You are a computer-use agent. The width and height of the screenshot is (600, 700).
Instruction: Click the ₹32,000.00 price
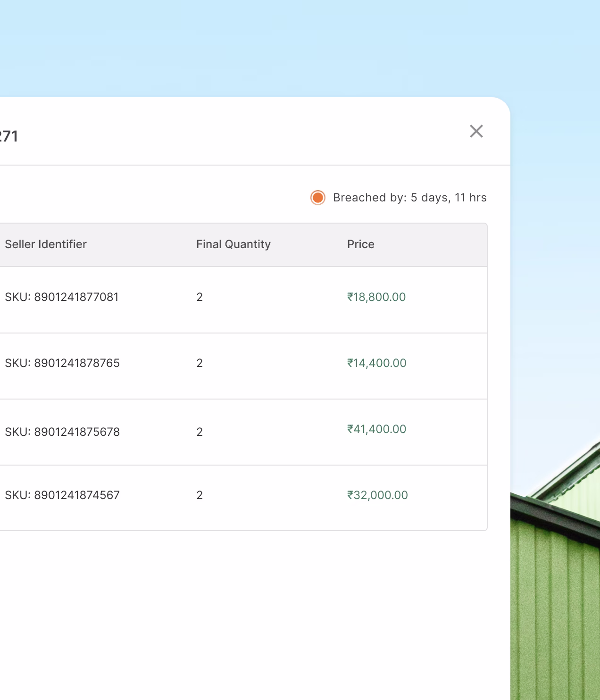pos(377,495)
